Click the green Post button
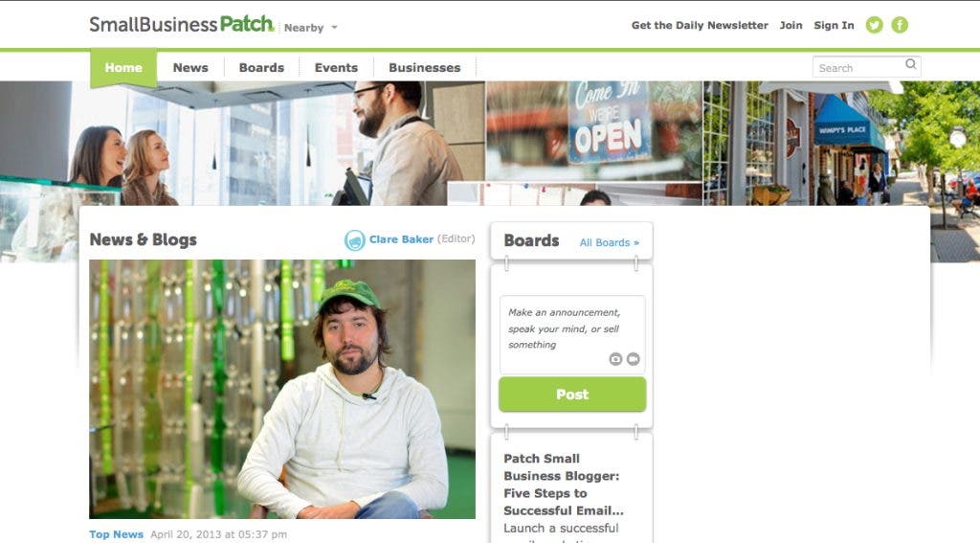980x543 pixels. [572, 395]
